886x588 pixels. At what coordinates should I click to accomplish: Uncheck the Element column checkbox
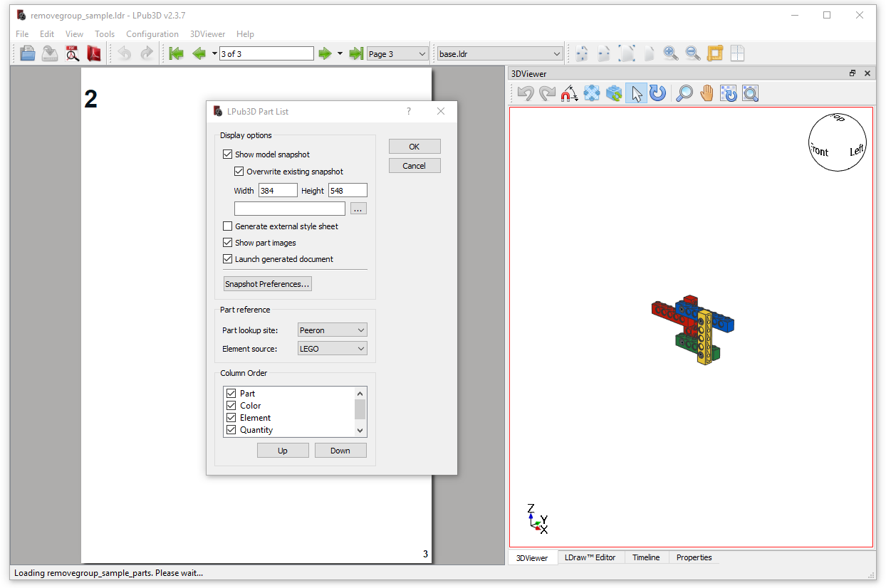tap(231, 417)
